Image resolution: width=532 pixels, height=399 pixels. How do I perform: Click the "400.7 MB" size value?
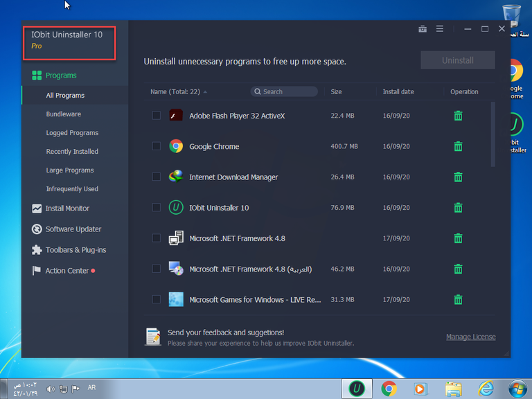coord(344,146)
